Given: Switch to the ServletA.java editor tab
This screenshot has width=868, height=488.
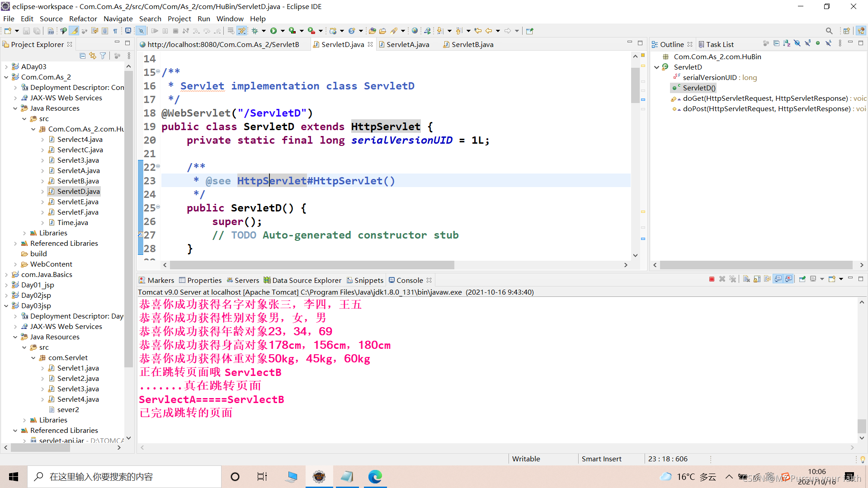Looking at the screenshot, I should coord(407,44).
